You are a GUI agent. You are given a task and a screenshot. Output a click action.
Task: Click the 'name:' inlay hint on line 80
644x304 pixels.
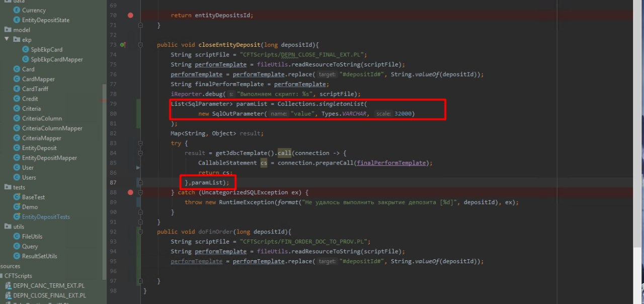coord(278,114)
